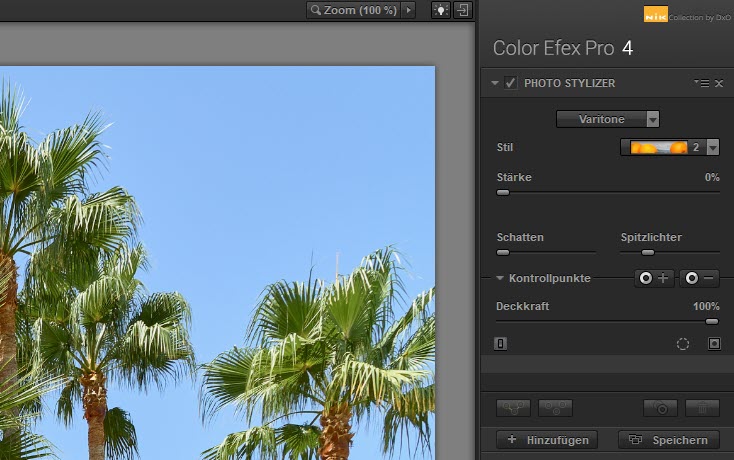Image resolution: width=734 pixels, height=460 pixels.
Task: Click the Hinzufügen button
Action: pos(547,440)
